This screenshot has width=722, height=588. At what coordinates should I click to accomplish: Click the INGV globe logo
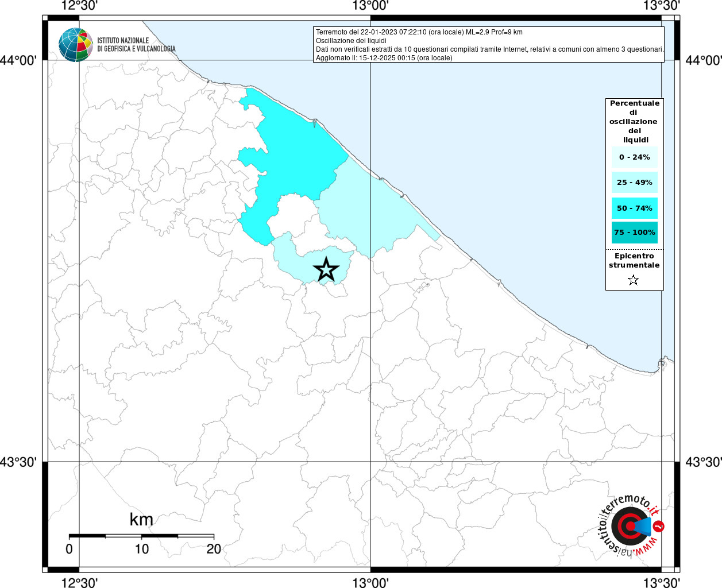(76, 45)
